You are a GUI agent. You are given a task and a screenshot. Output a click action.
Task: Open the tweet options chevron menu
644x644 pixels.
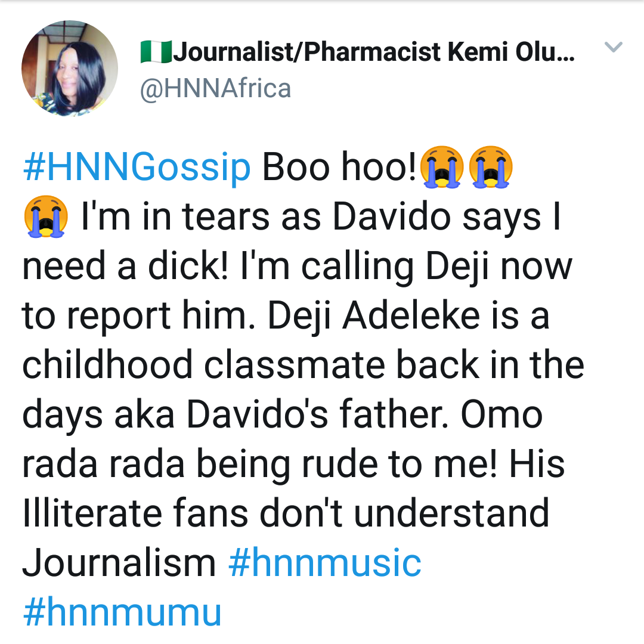614,48
